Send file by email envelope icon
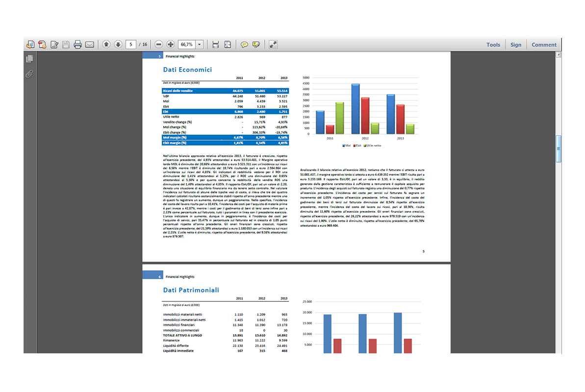This screenshot has width=585, height=392. (90, 45)
